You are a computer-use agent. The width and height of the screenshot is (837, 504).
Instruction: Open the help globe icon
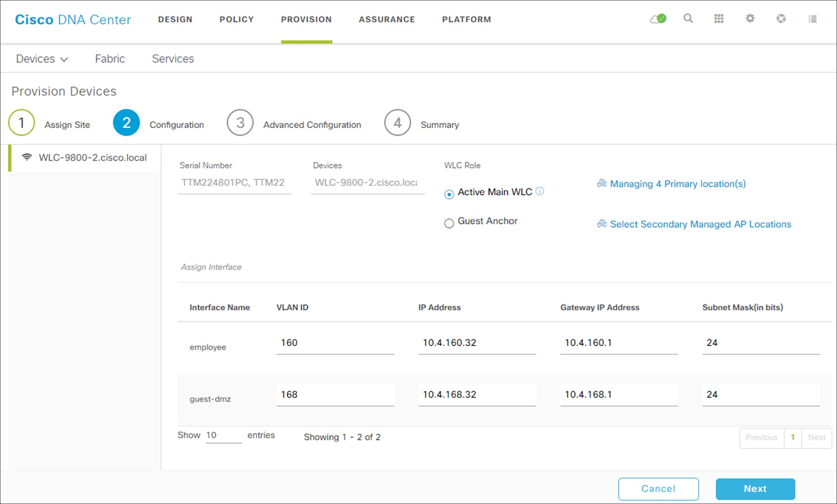[781, 19]
